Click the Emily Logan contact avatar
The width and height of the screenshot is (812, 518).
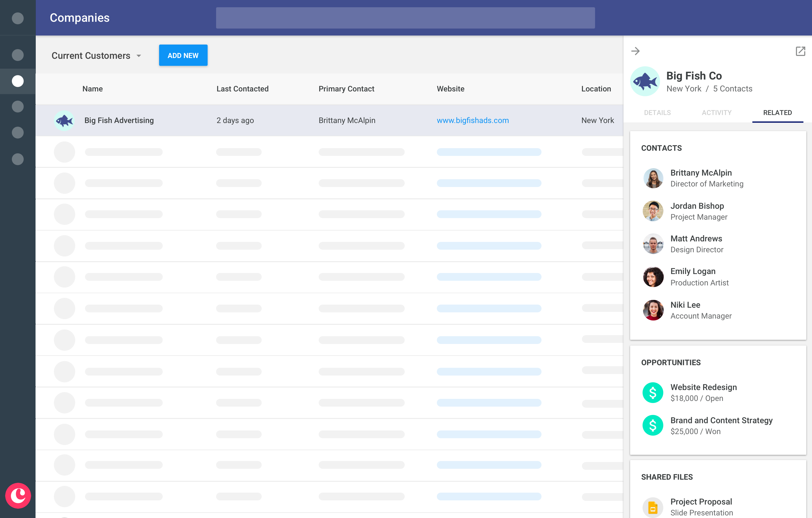point(653,276)
